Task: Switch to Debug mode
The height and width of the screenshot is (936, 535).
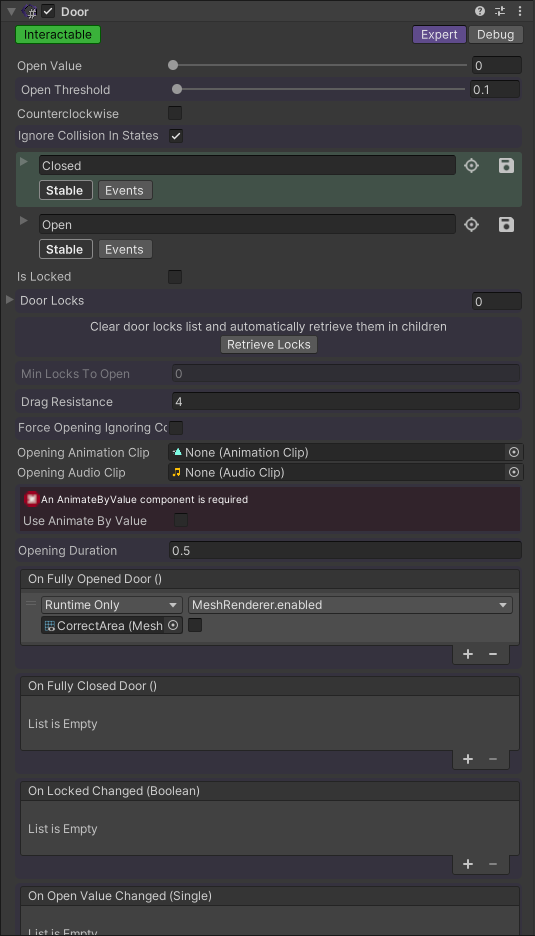Action: (495, 35)
